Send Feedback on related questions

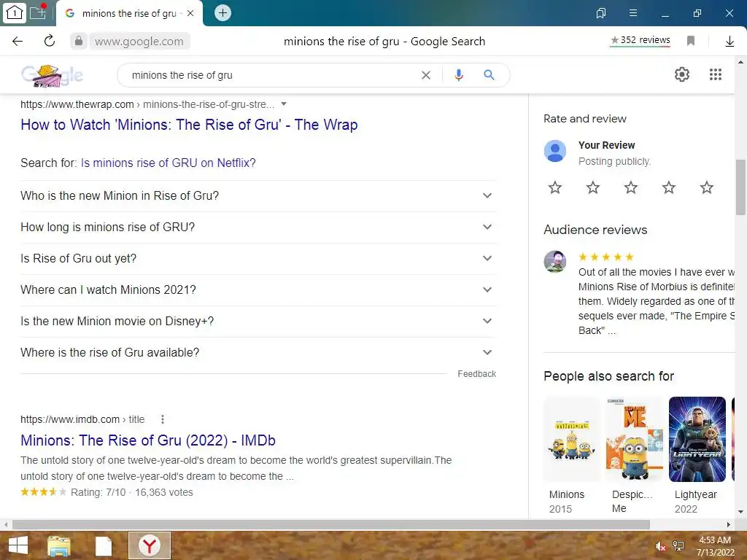(476, 374)
